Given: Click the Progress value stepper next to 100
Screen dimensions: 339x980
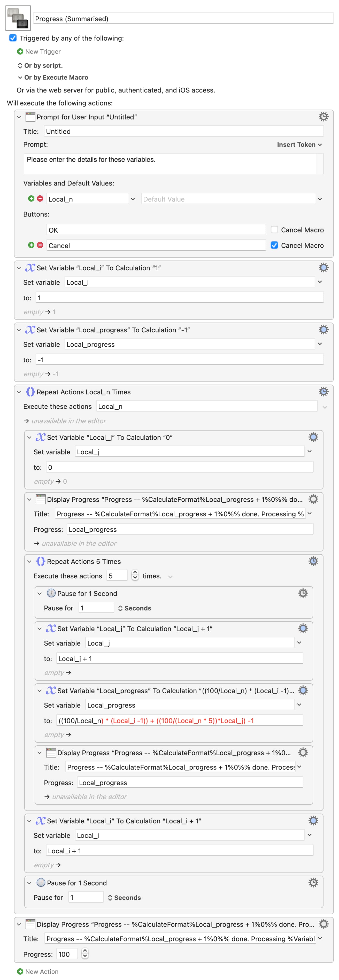Looking at the screenshot, I should click(x=85, y=953).
